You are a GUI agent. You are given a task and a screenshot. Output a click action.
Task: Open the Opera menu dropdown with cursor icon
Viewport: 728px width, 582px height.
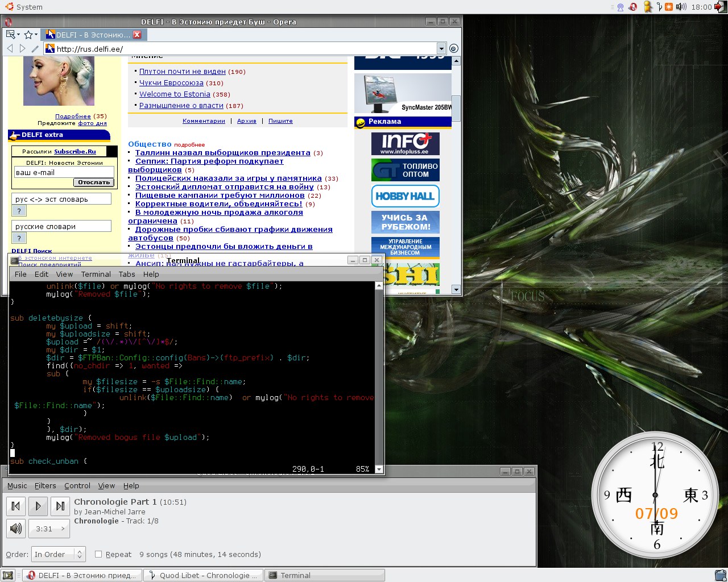point(13,35)
